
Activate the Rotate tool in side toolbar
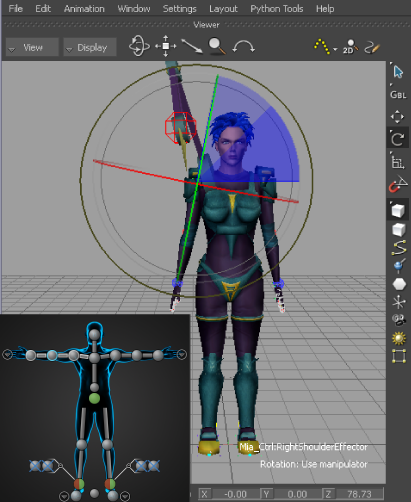click(x=398, y=138)
